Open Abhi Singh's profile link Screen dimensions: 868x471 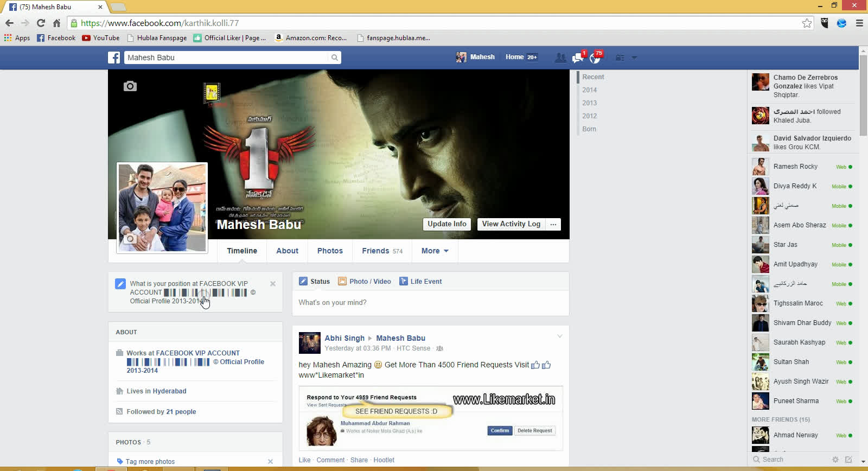pyautogui.click(x=344, y=338)
